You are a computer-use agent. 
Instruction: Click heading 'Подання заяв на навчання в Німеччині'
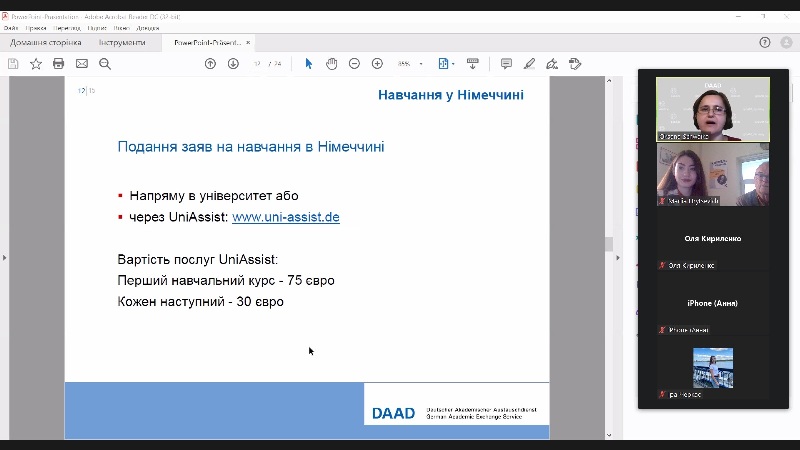pyautogui.click(x=251, y=147)
